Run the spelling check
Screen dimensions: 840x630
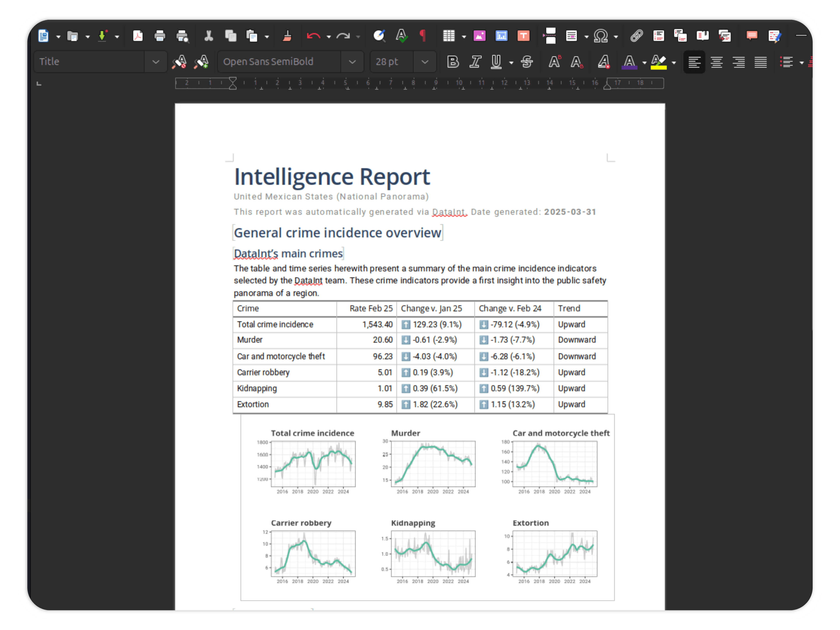[401, 36]
